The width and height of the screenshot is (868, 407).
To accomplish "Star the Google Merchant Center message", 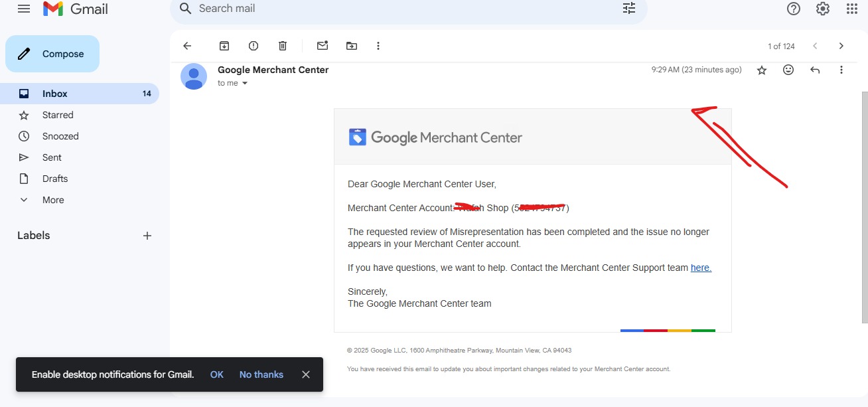I will tap(762, 70).
